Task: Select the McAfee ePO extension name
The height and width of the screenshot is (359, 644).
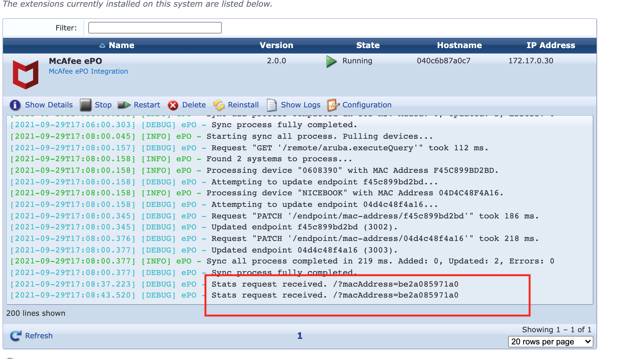Action: [x=75, y=61]
